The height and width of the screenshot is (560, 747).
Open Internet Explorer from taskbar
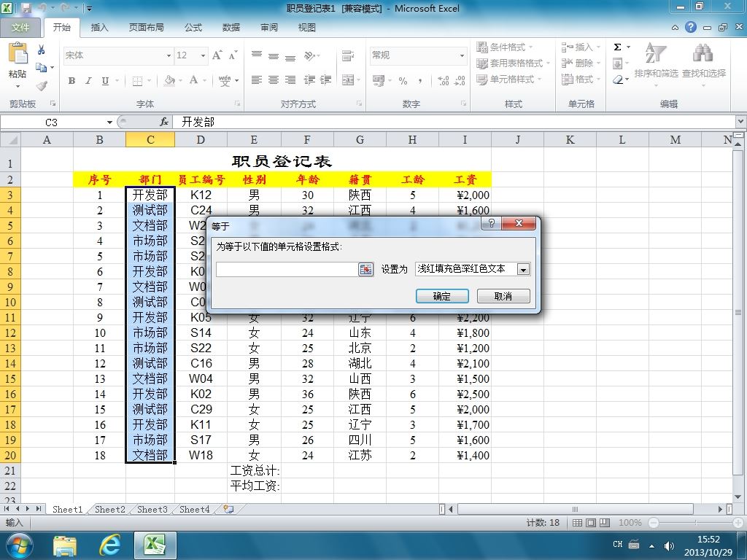109,545
